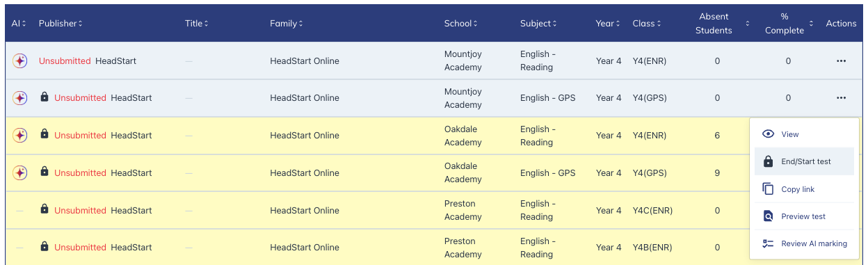Click the AI sparkle icon for Mountjoy English Reading row

point(20,61)
